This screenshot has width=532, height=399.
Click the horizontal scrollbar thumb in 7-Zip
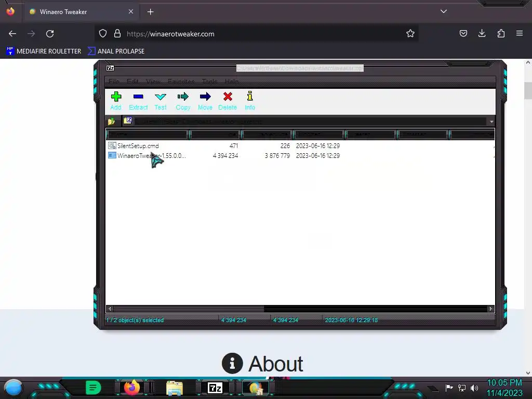189,309
